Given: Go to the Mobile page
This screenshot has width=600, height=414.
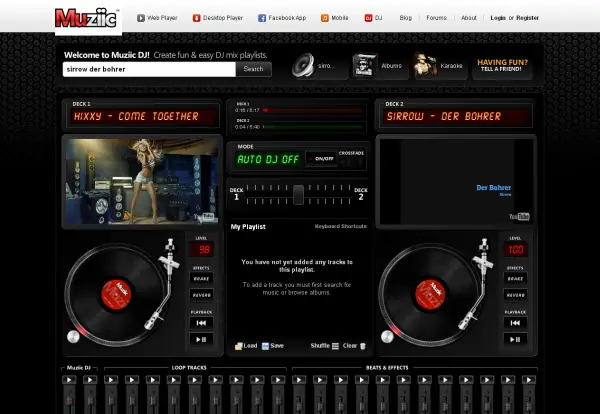Looking at the screenshot, I should (x=334, y=18).
